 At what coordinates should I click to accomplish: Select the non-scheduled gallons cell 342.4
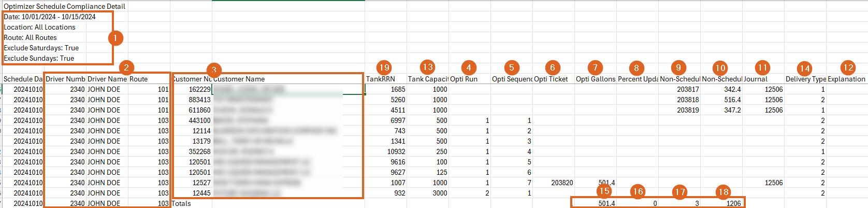721,89
